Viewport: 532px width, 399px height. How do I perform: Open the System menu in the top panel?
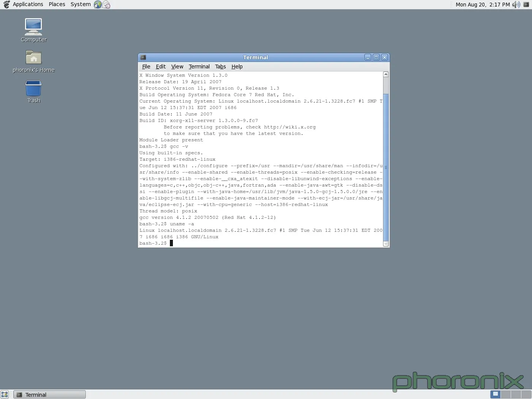81,5
